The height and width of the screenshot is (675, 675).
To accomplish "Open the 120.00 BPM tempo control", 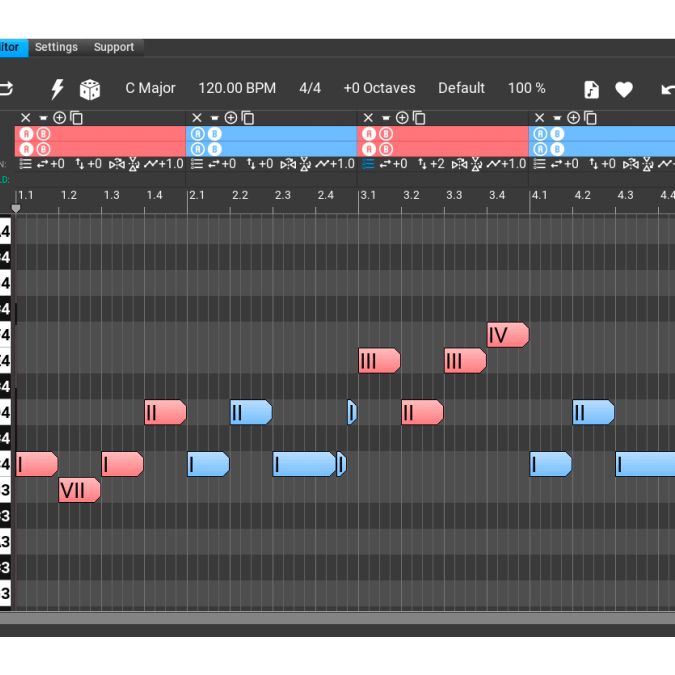I will (237, 88).
